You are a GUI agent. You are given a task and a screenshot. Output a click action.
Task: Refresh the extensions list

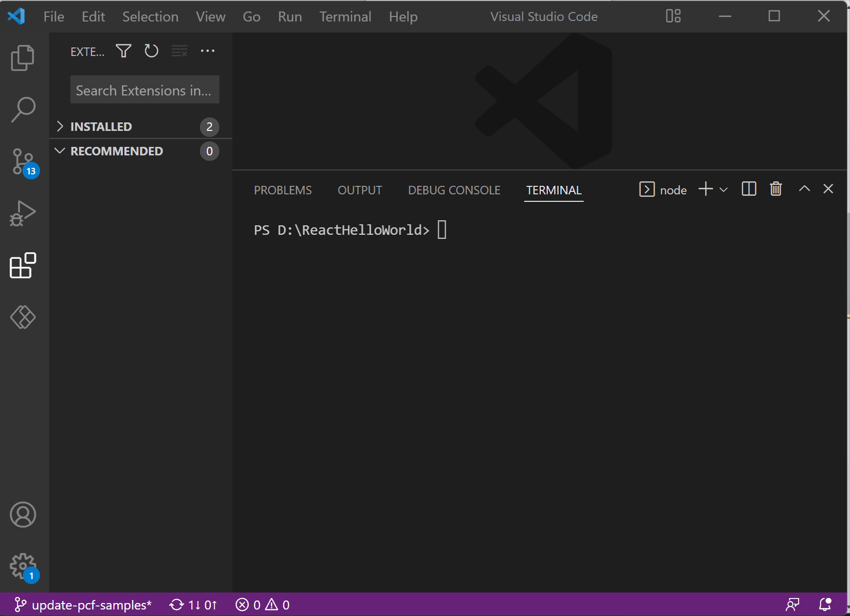[x=151, y=50]
